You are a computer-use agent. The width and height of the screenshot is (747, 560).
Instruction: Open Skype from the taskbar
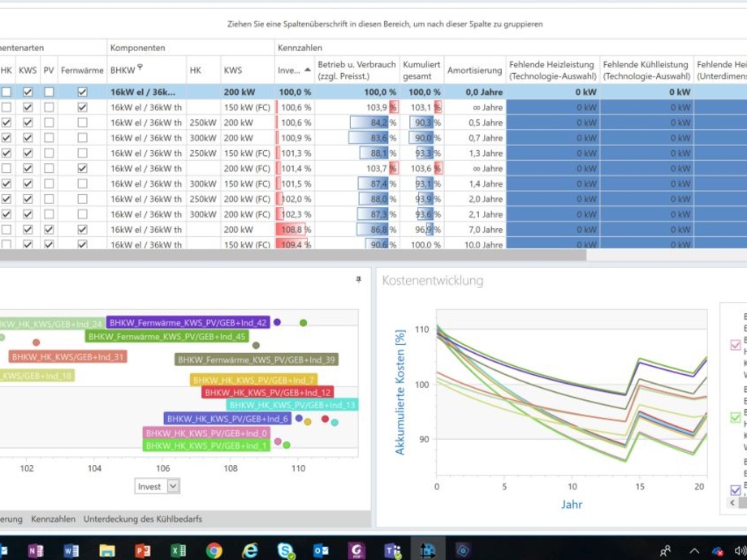tap(285, 550)
